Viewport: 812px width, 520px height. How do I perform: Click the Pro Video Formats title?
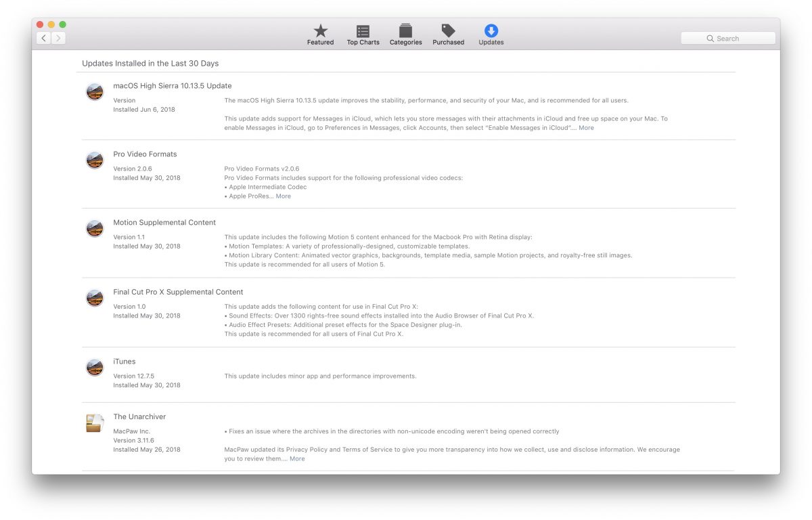(145, 154)
